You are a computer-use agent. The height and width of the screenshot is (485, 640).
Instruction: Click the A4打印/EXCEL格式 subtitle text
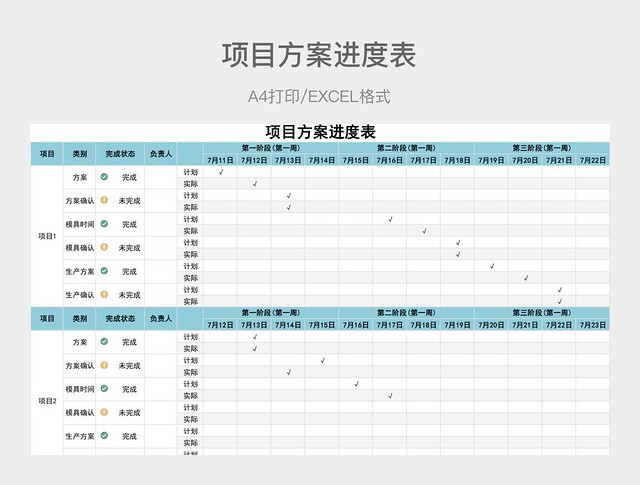[319, 97]
